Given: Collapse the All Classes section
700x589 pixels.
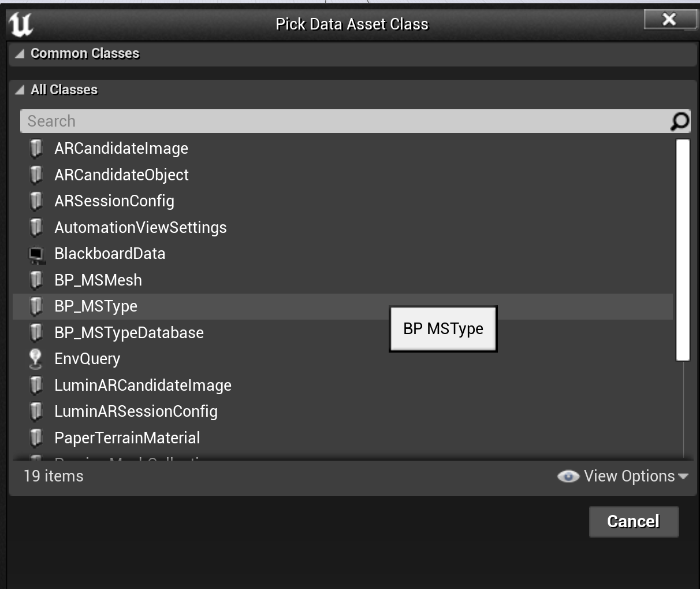Looking at the screenshot, I should 20,90.
